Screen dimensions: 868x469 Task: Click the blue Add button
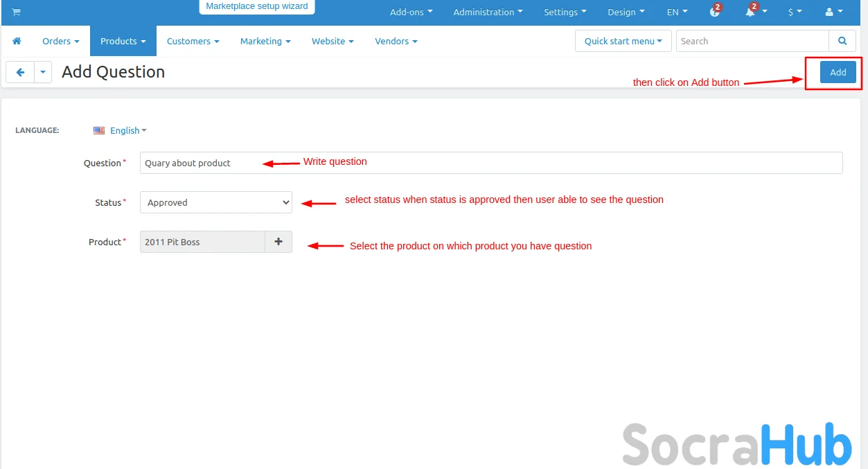(838, 72)
